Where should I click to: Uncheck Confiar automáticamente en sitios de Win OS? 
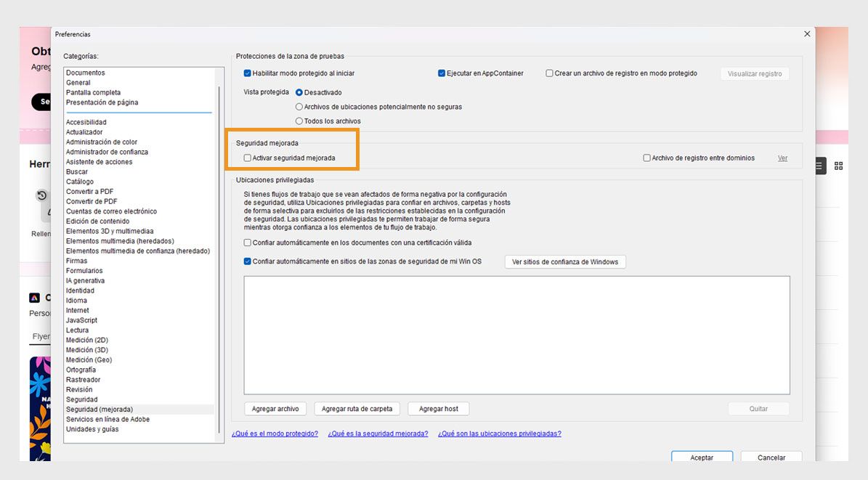(248, 261)
